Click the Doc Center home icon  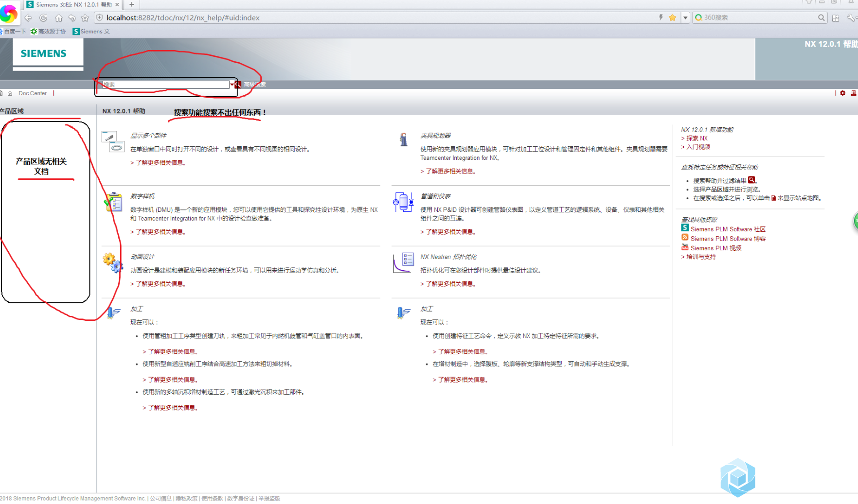click(x=10, y=93)
